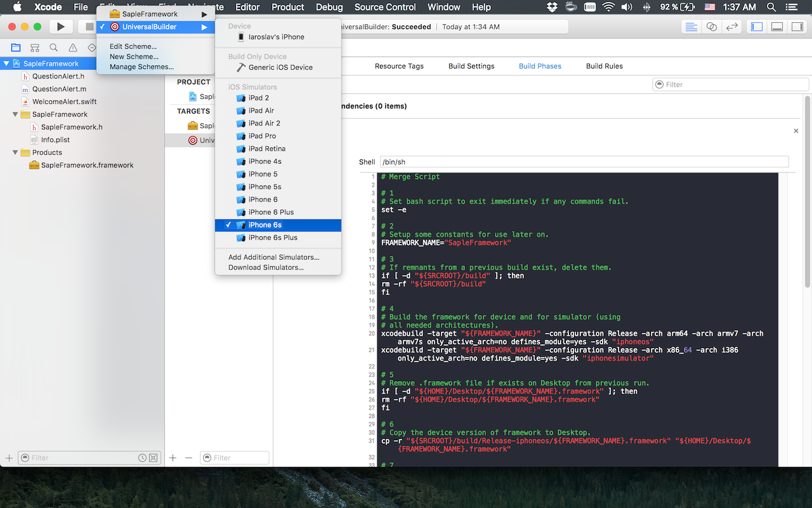
Task: Open Bluetooth status menu
Action: coord(647,7)
